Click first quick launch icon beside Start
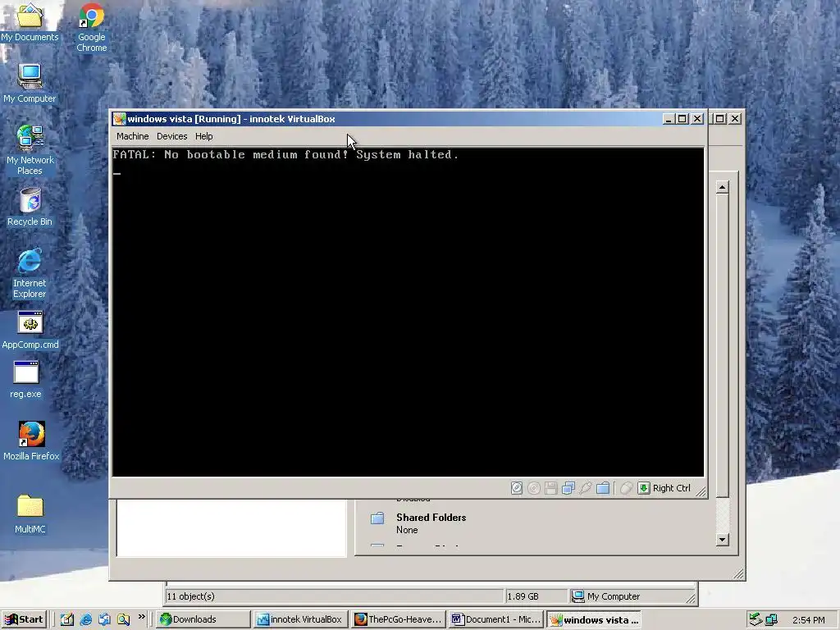The height and width of the screenshot is (630, 840). coord(67,619)
